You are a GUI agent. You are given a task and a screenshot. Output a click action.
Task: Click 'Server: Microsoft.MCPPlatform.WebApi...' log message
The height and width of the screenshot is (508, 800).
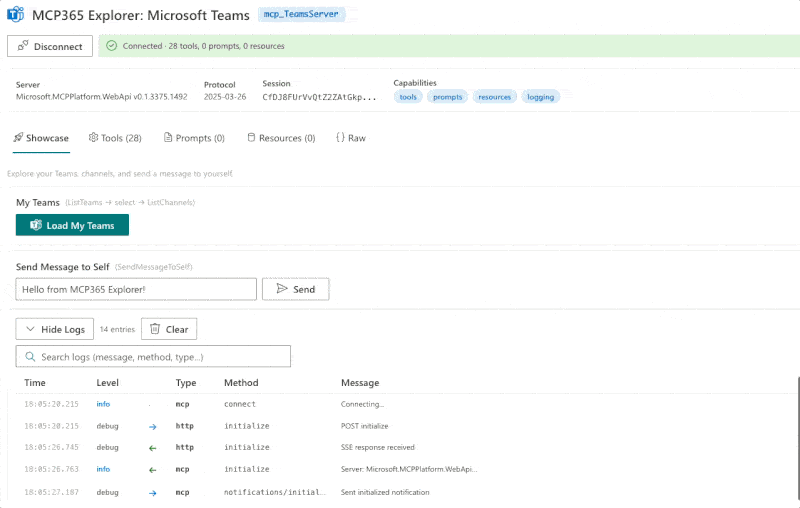(409, 470)
